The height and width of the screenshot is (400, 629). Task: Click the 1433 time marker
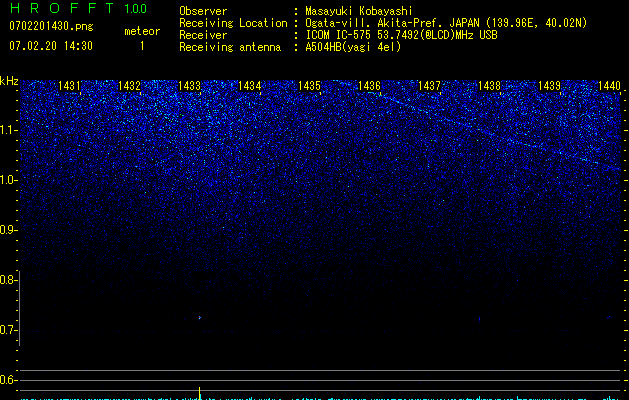coord(189,85)
